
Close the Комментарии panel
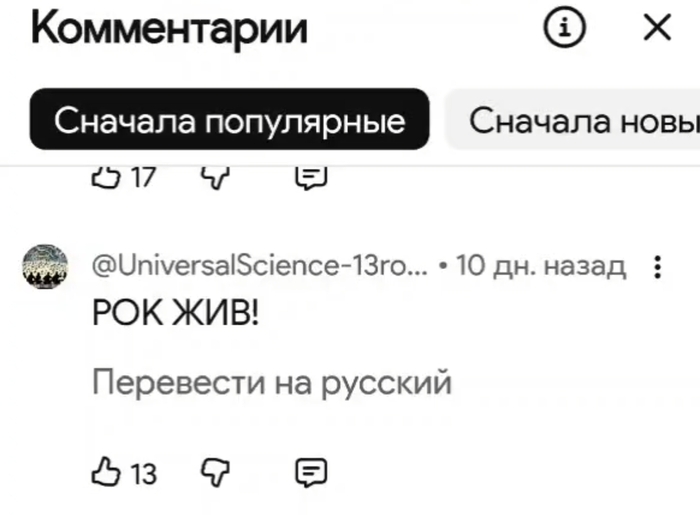click(657, 29)
